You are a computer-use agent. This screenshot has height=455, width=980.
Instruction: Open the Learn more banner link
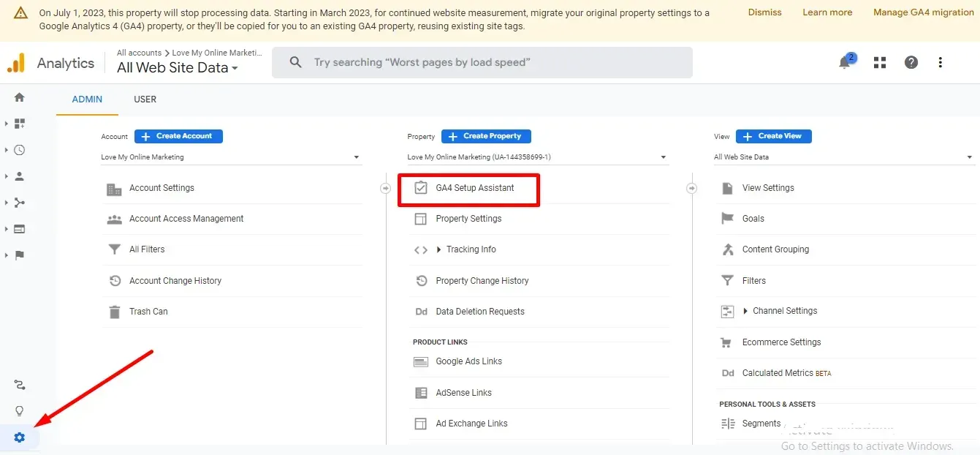[x=827, y=12]
